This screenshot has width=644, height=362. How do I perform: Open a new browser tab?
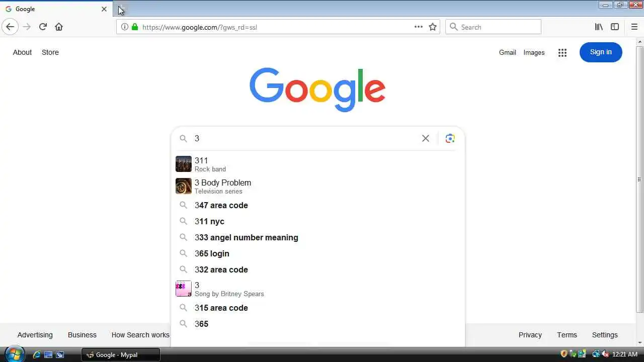pyautogui.click(x=121, y=9)
